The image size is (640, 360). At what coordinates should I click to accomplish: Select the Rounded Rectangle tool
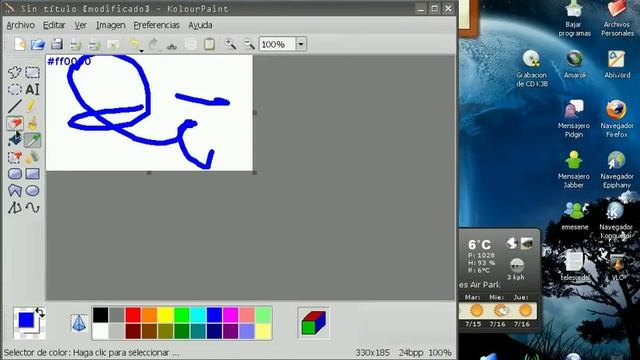[x=15, y=174]
